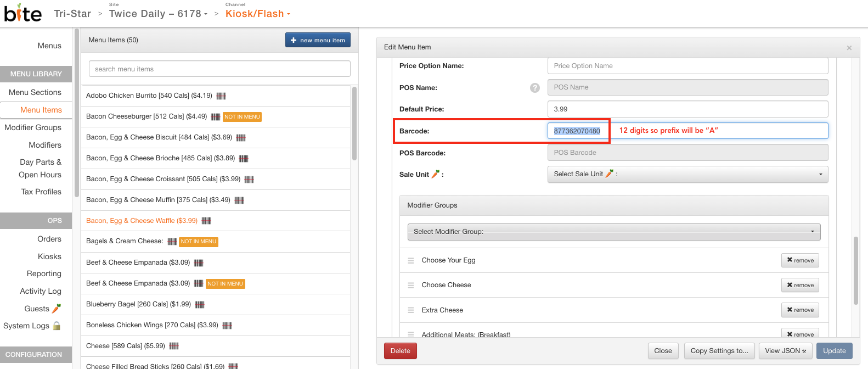Click the search menu items field
The width and height of the screenshot is (868, 369).
tap(219, 69)
